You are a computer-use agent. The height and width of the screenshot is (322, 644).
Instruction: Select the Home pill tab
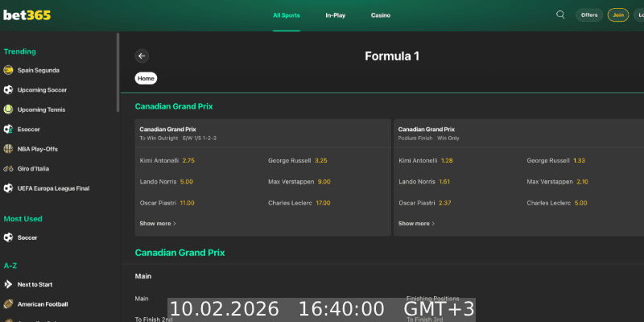tap(146, 78)
